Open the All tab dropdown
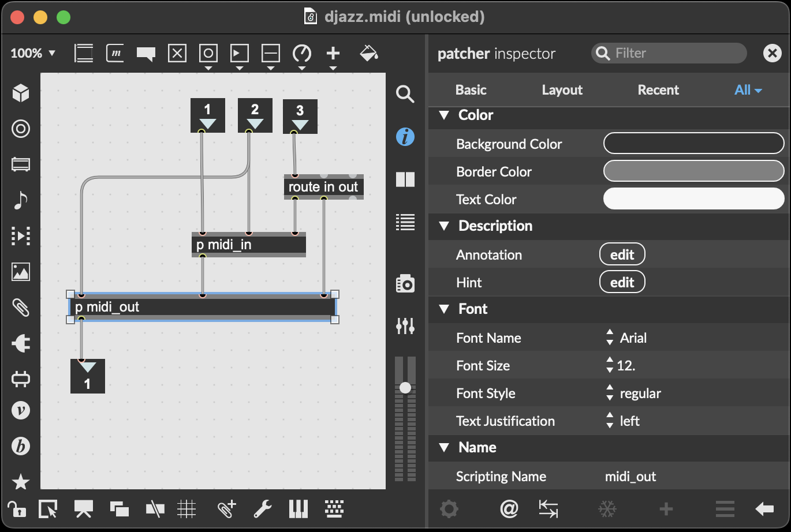This screenshot has width=791, height=532. pyautogui.click(x=748, y=90)
